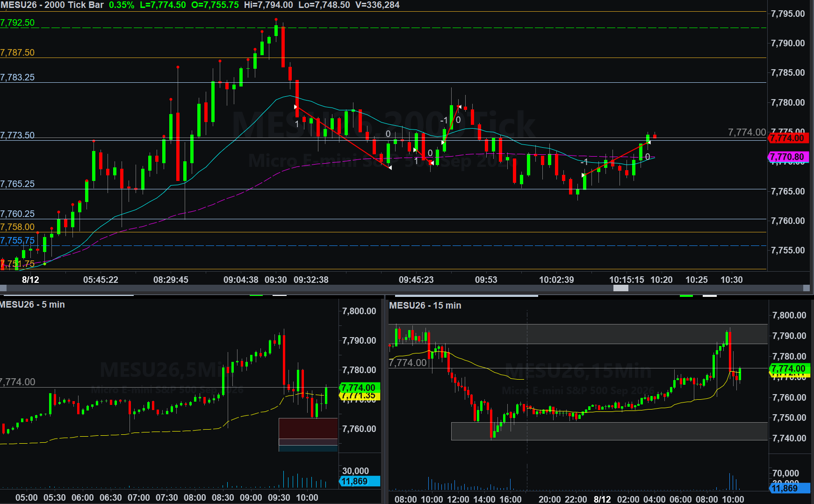The width and height of the screenshot is (814, 504).
Task: Click the 07:30 time label on the 5 min chart
Action: click(x=167, y=498)
